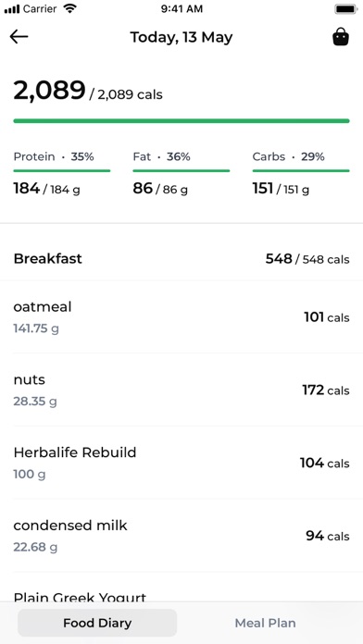This screenshot has height=644, width=363.
Task: Tap the Fat macro progress bar
Action: click(x=181, y=170)
